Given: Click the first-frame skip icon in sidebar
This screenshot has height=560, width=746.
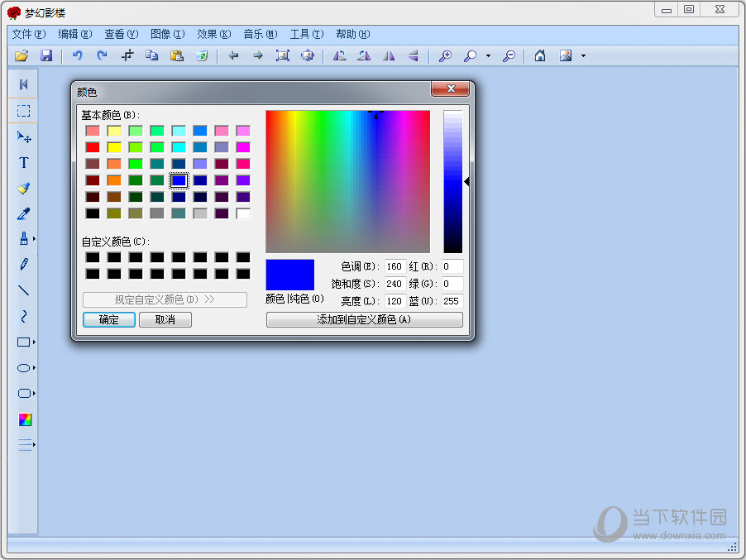Looking at the screenshot, I should [23, 84].
